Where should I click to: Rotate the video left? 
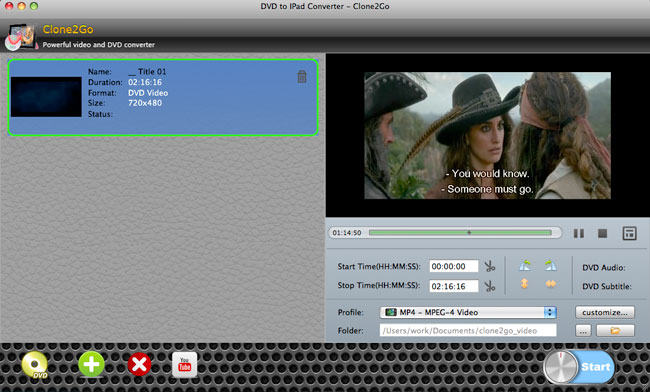[525, 265]
